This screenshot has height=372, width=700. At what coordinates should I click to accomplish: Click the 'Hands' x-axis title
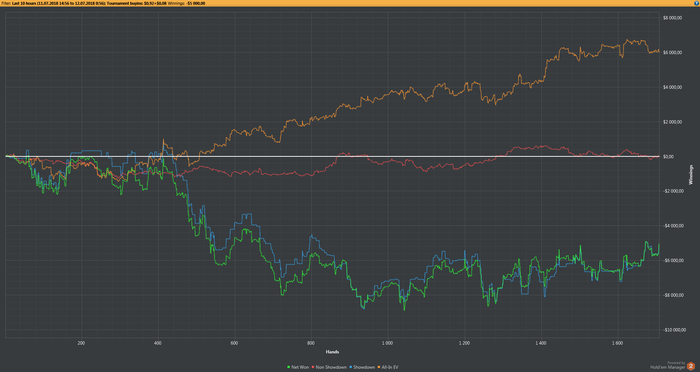click(x=332, y=352)
